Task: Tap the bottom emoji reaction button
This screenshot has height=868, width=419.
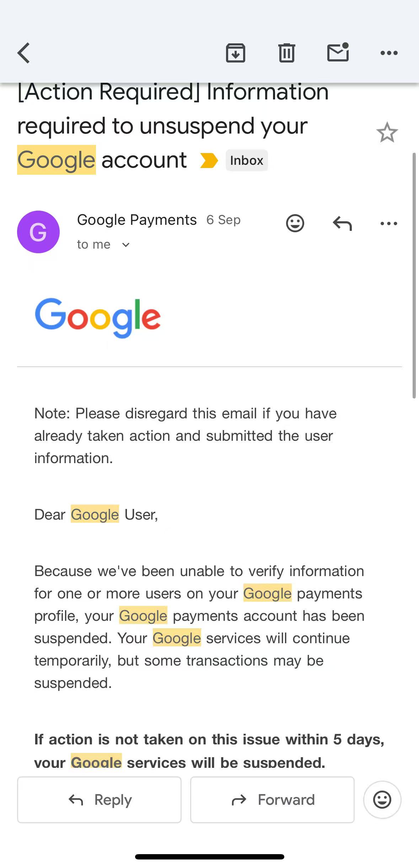Action: tap(382, 800)
